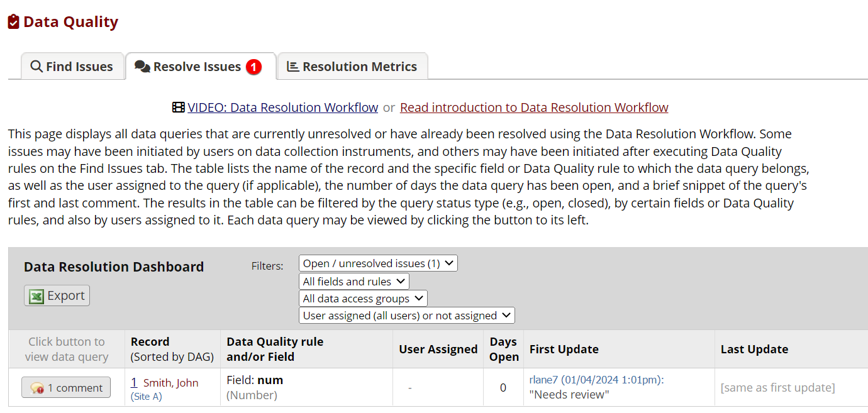Select the Resolve Issues tab

[x=196, y=67]
